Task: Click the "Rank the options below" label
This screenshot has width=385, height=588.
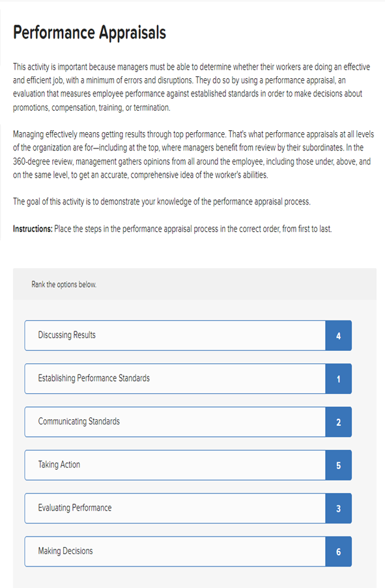Action: [x=64, y=285]
